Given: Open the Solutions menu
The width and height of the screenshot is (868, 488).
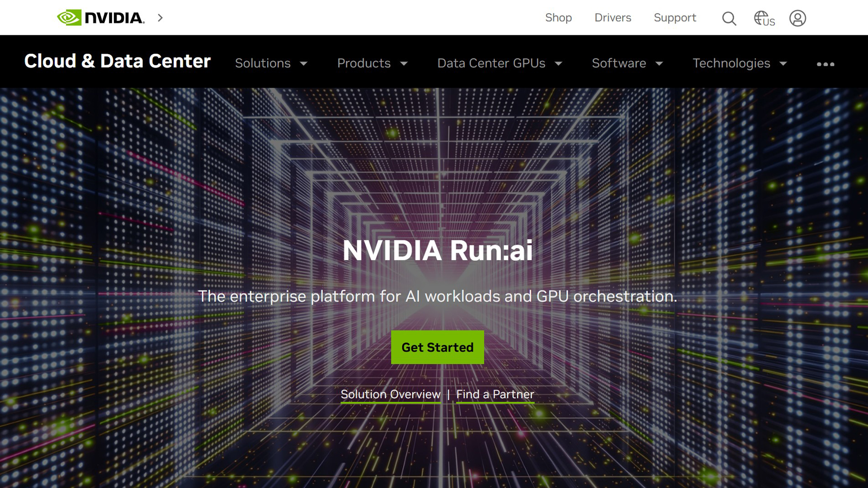Looking at the screenshot, I should [263, 63].
